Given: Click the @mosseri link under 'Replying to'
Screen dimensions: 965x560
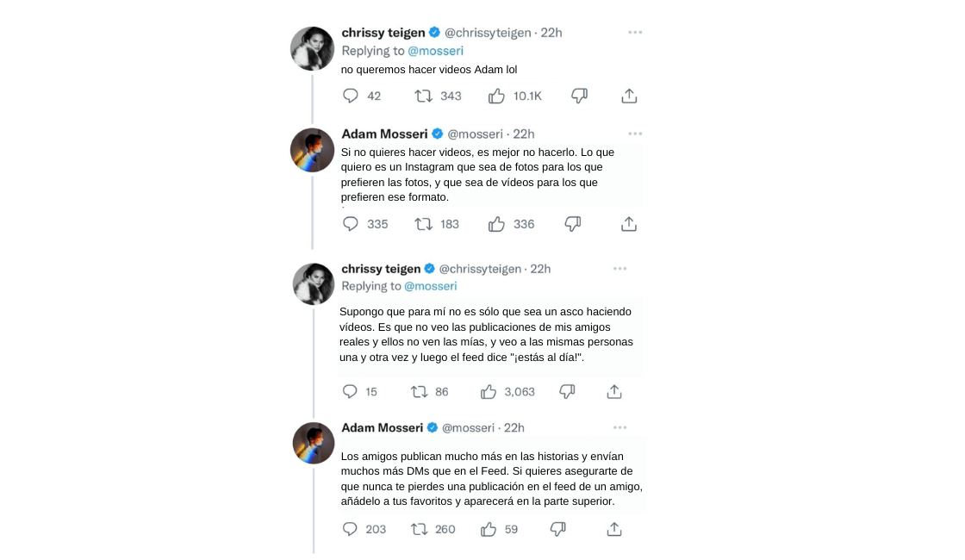Looking at the screenshot, I should (x=436, y=51).
